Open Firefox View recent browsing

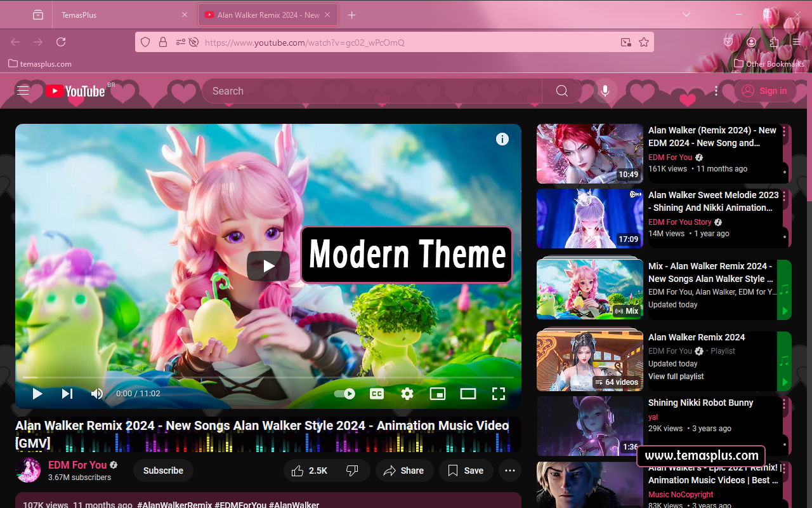pyautogui.click(x=38, y=15)
